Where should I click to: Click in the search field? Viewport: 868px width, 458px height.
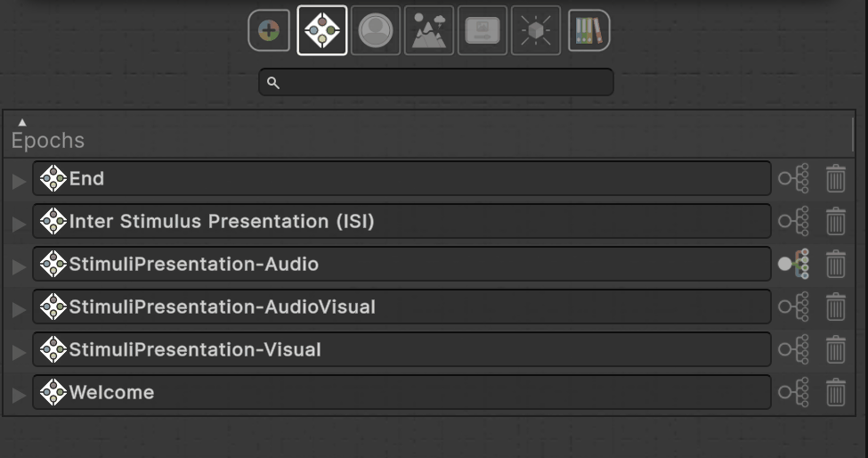436,82
